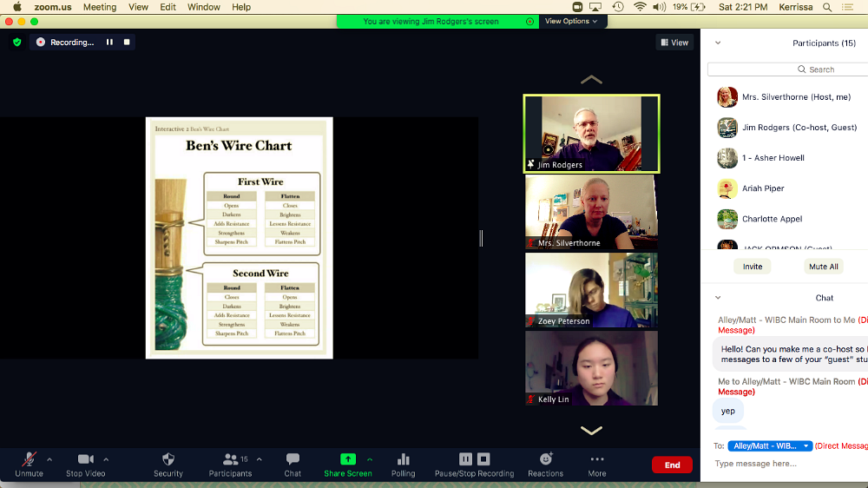Toggle the Participants panel in toolbar
868x488 pixels.
(230, 465)
